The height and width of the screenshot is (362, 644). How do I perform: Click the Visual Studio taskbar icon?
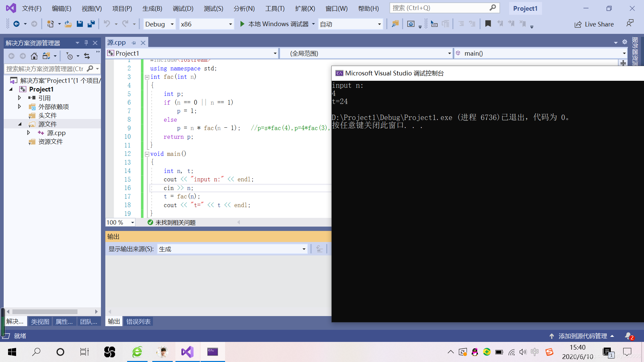(186, 351)
